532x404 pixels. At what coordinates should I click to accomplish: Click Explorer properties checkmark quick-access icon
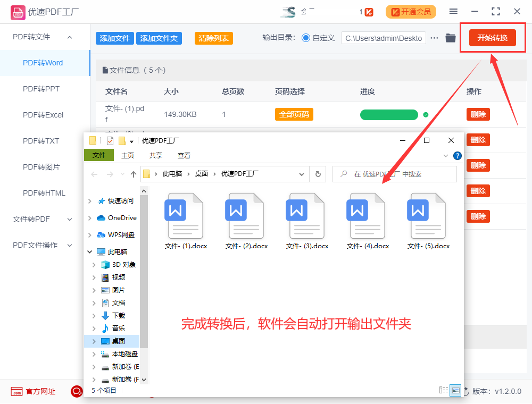tap(110, 140)
